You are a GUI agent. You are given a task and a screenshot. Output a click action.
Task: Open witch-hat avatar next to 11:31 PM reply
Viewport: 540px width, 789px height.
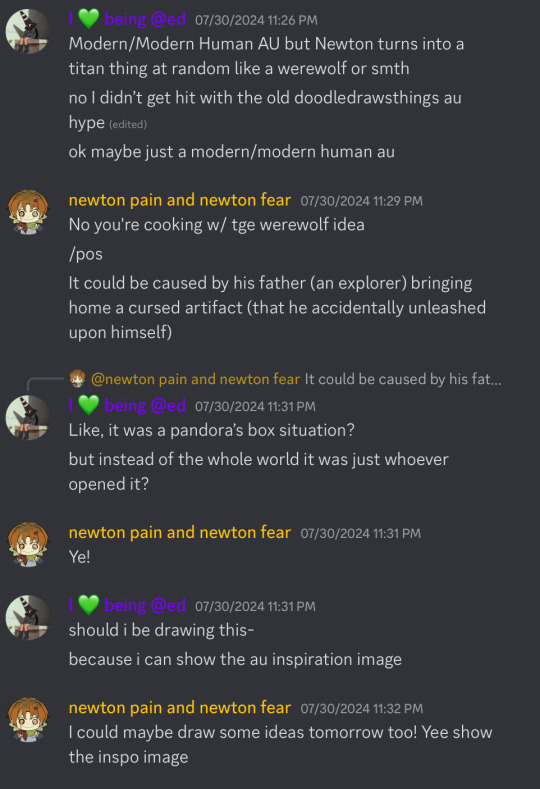point(28,418)
